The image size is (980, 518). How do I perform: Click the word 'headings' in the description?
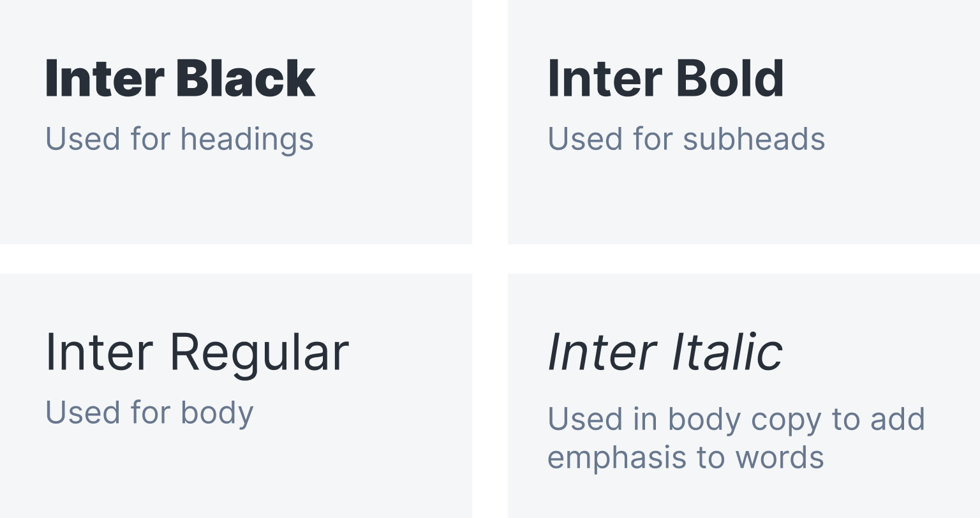pos(247,139)
